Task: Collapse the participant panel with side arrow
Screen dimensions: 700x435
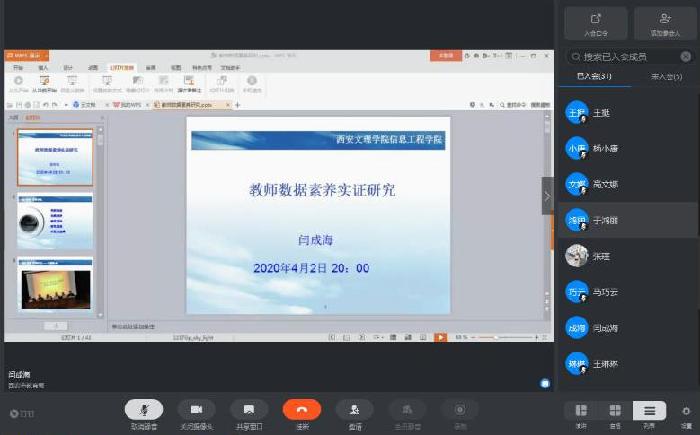Action: tap(547, 196)
